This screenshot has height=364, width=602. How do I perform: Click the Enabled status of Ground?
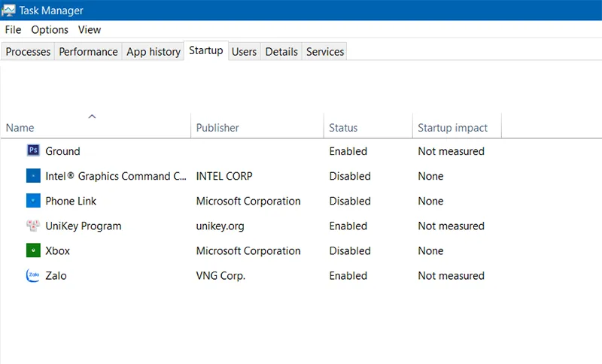coord(348,151)
